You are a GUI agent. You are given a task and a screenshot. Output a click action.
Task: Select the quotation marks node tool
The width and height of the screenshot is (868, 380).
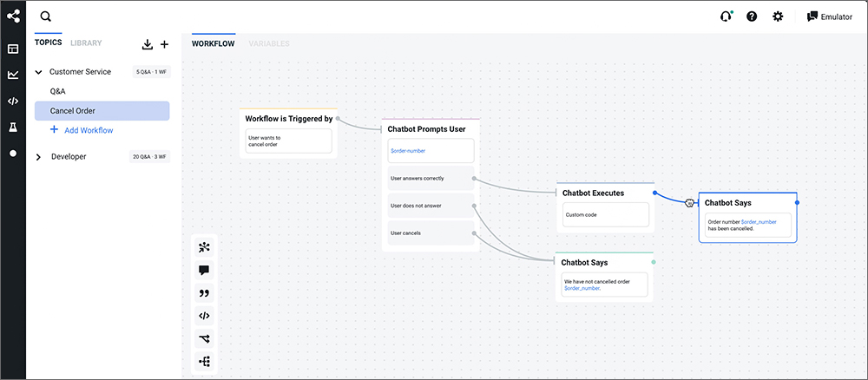[x=204, y=293]
